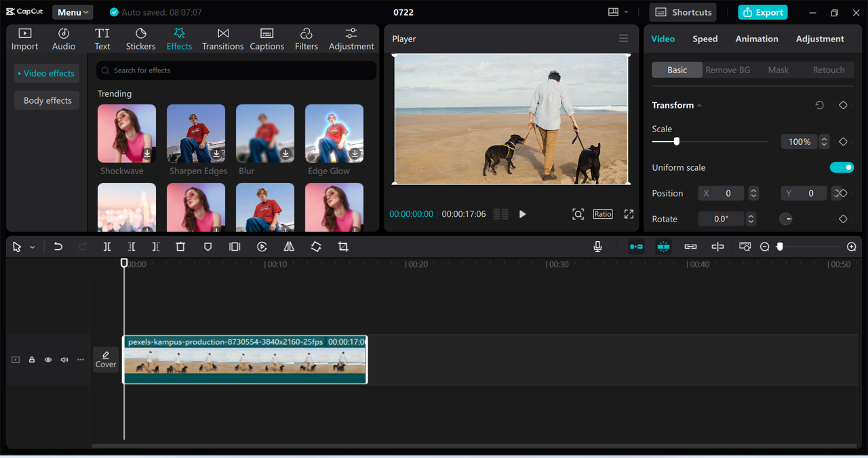Click the rotation dial knob
This screenshot has width=868, height=458.
786,219
